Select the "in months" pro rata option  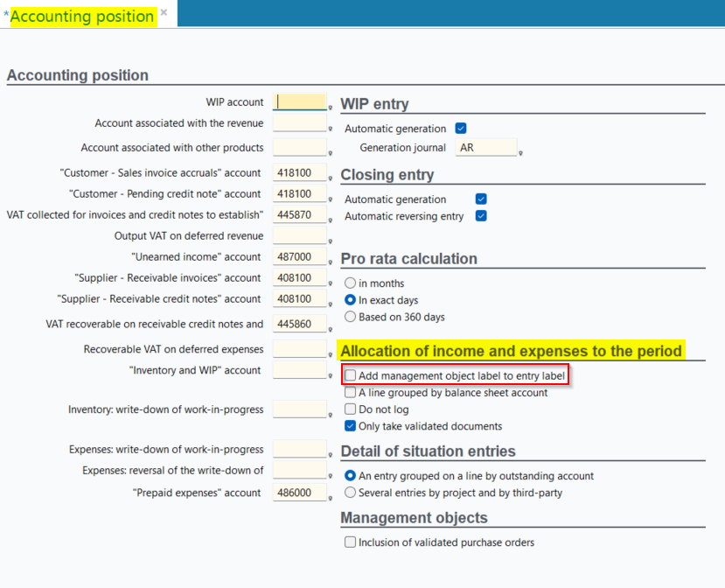(x=351, y=283)
